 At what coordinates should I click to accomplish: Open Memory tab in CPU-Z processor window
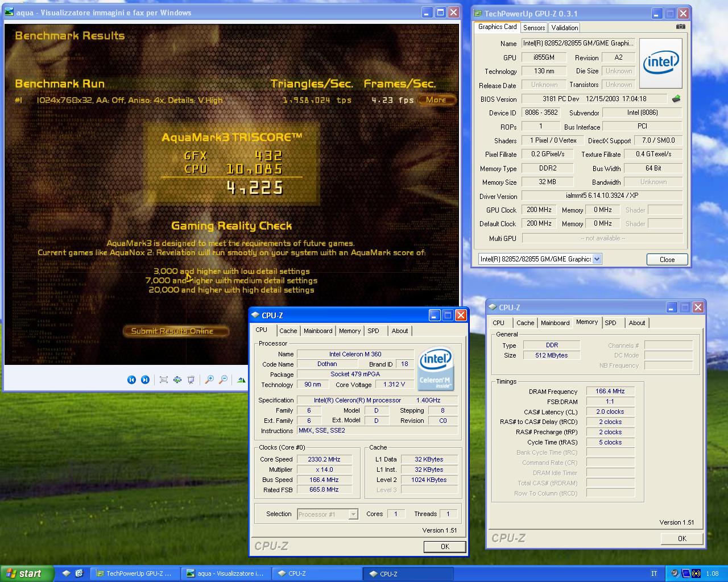pos(350,331)
